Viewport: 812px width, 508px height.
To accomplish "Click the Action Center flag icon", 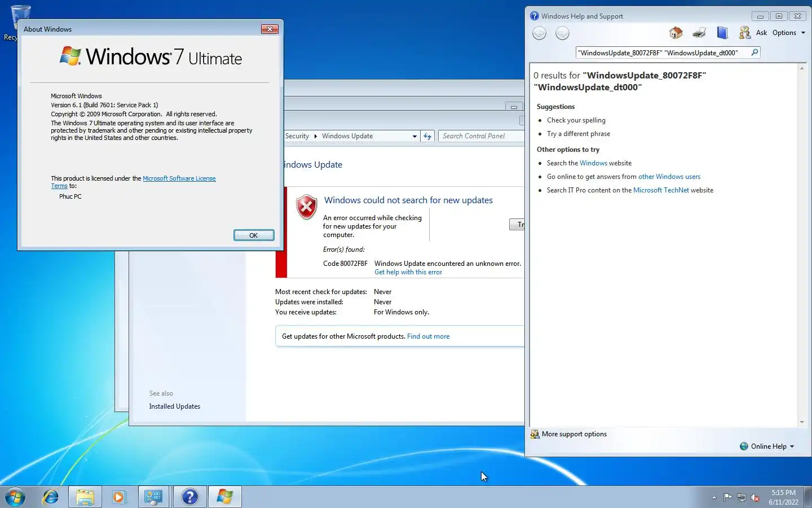I will [728, 497].
